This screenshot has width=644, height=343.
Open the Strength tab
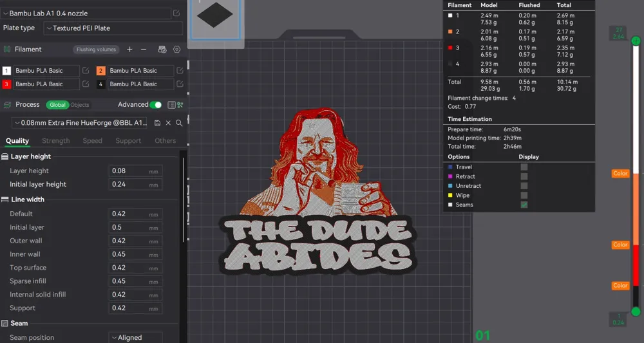56,141
